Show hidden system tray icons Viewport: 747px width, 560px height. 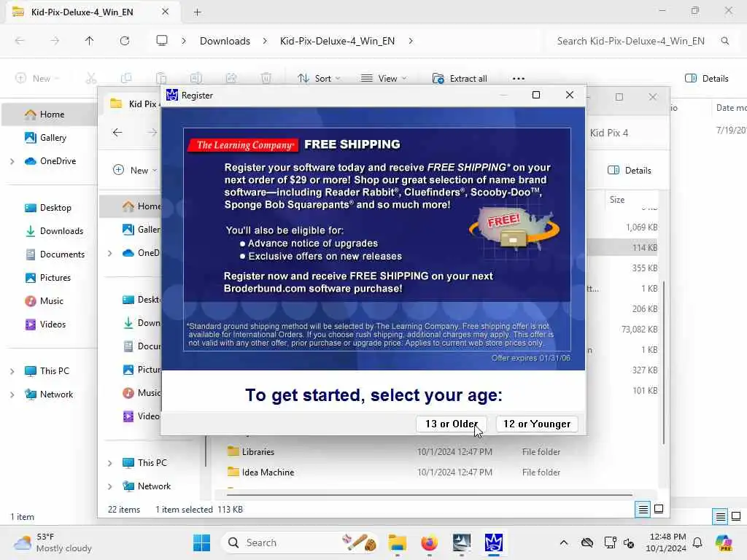pos(564,542)
